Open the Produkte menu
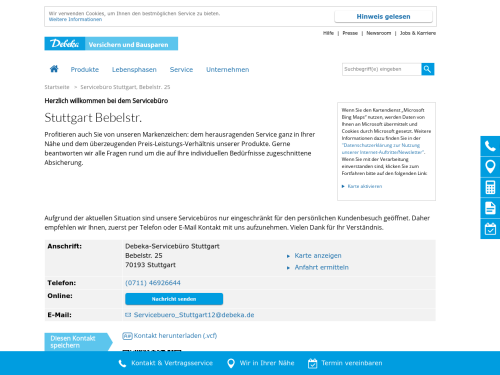This screenshot has width=500, height=375. (x=85, y=70)
